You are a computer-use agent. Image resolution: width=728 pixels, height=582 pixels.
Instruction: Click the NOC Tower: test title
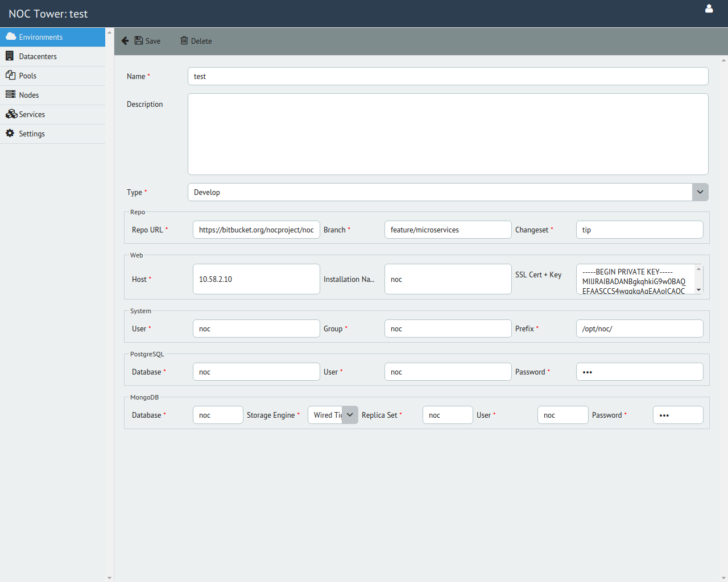pos(48,14)
